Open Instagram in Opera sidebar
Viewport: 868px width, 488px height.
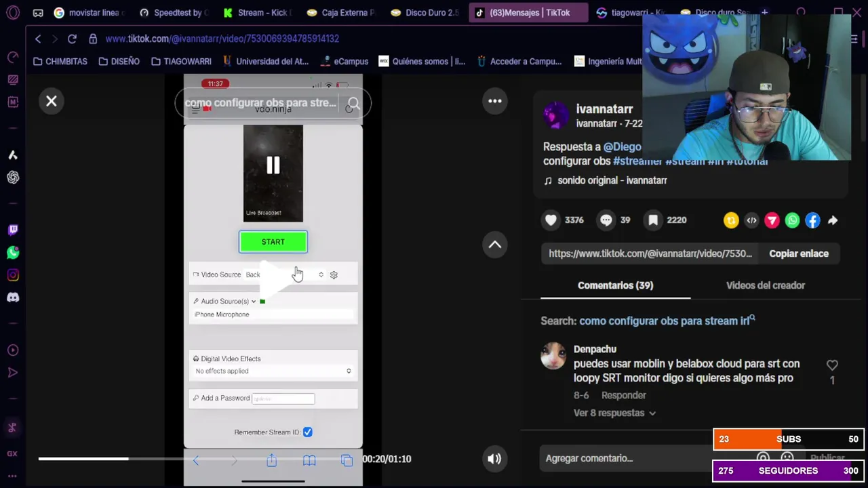coord(13,274)
